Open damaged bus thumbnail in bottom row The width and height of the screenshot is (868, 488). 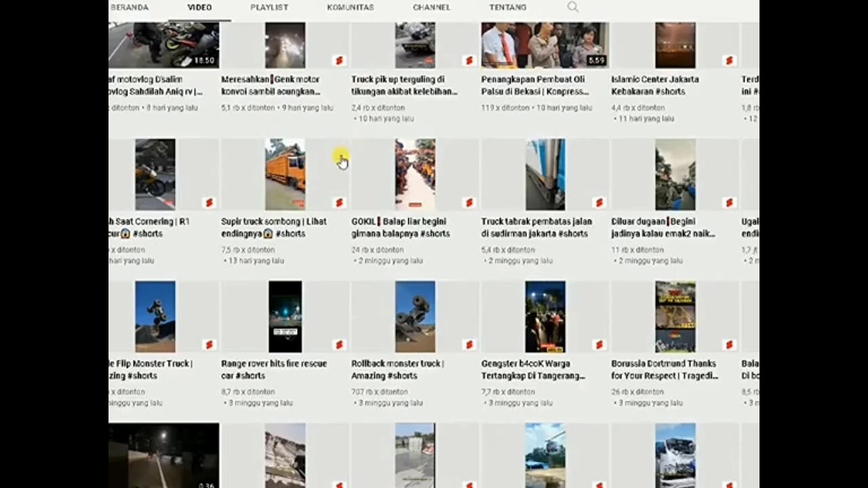(x=675, y=455)
